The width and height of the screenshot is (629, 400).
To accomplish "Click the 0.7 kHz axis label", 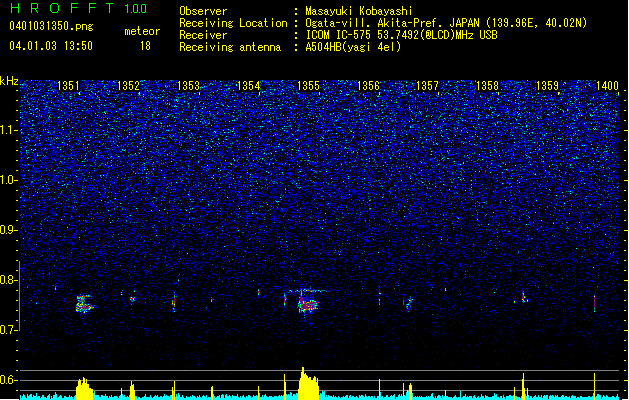I will [9, 330].
